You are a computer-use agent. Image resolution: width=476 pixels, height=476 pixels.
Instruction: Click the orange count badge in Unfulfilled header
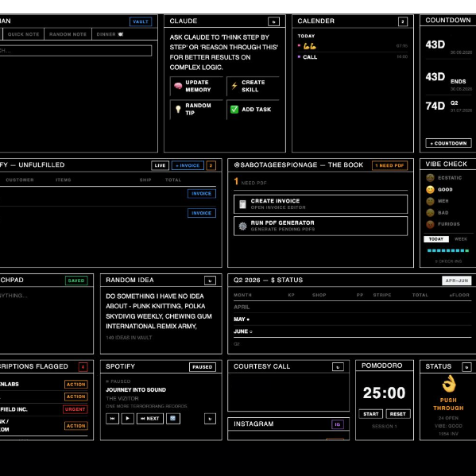click(211, 165)
